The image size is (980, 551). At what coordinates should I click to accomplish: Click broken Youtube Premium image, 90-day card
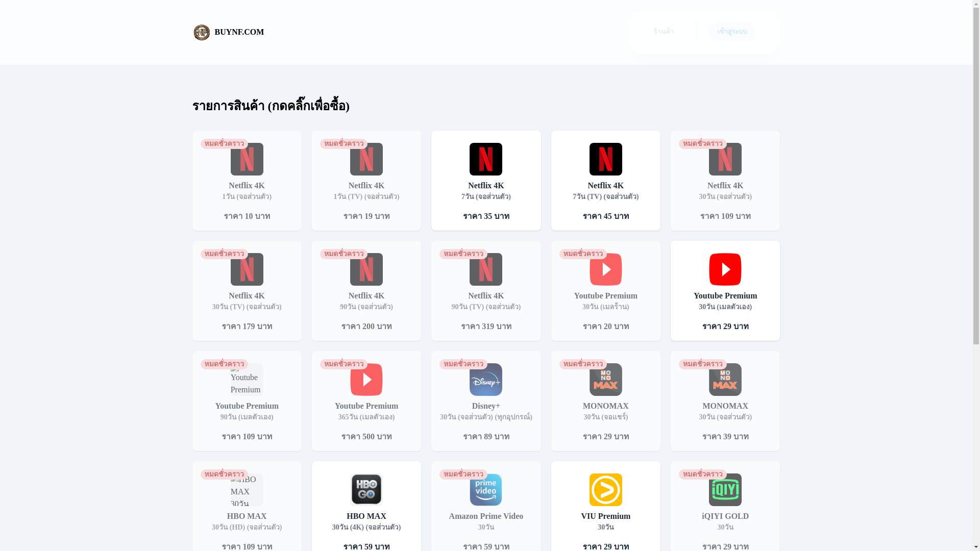coord(247,380)
